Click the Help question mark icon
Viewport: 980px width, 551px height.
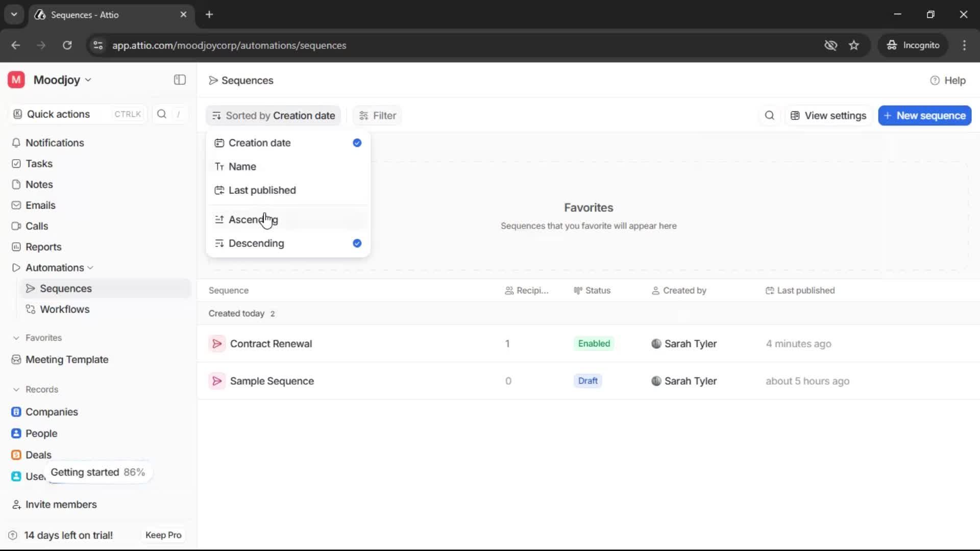pos(935,81)
